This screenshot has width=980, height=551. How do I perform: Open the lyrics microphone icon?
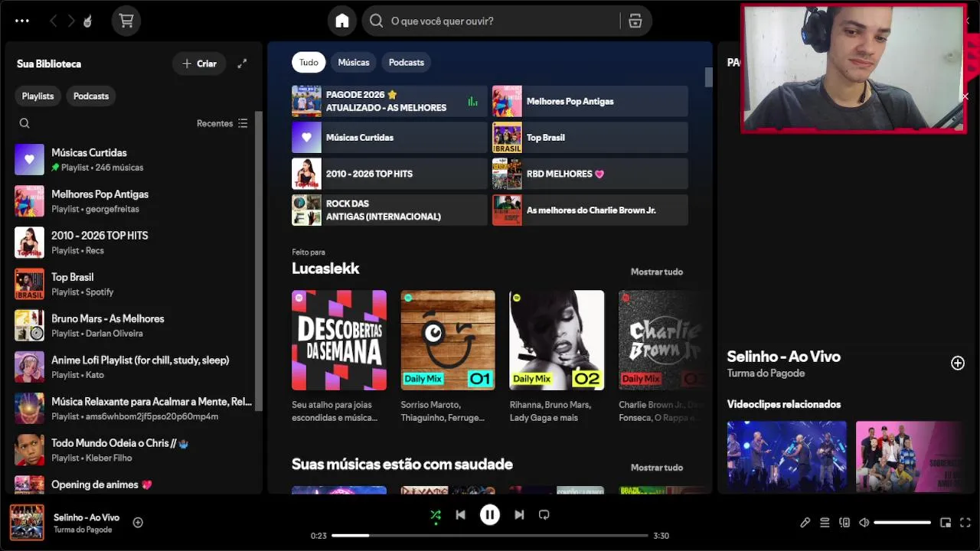coord(805,523)
